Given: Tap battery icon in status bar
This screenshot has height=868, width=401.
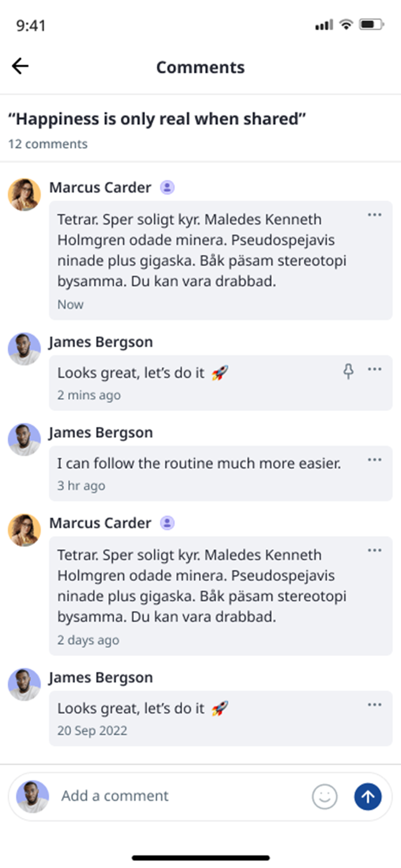Looking at the screenshot, I should (371, 25).
